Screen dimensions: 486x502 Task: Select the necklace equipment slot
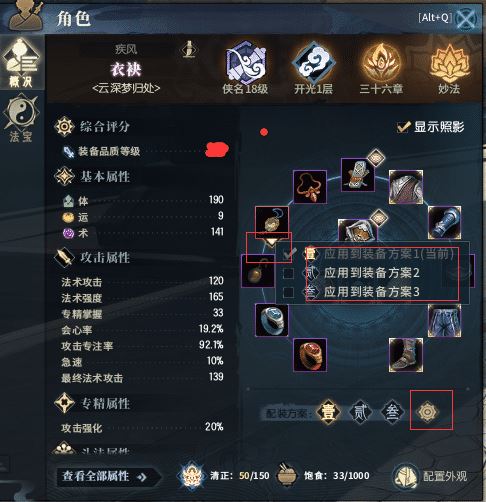tap(310, 187)
